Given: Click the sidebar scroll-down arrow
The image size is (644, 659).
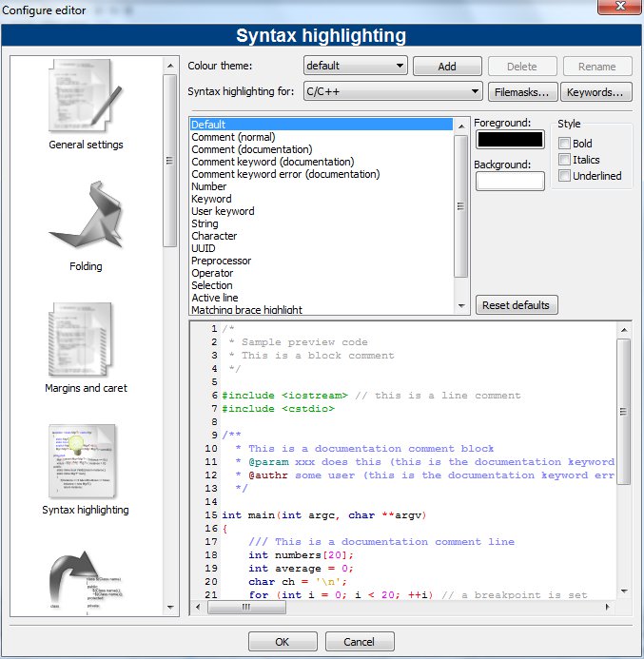Looking at the screenshot, I should [170, 607].
